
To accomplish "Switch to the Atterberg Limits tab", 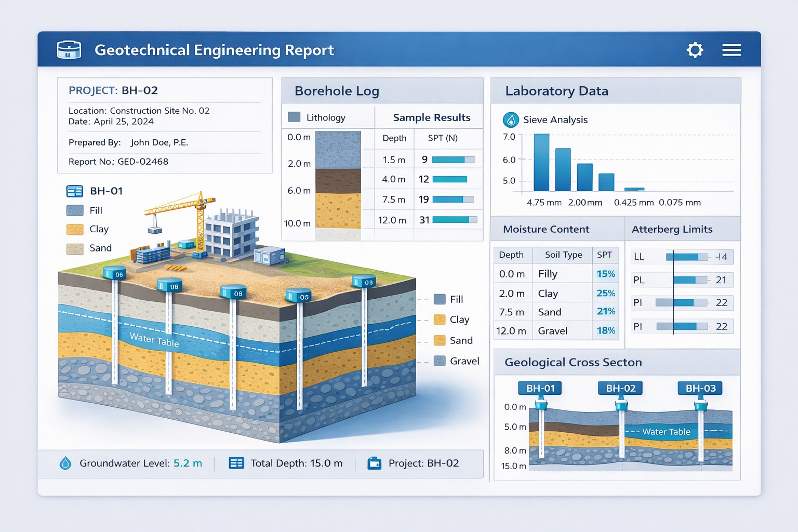I will (672, 229).
